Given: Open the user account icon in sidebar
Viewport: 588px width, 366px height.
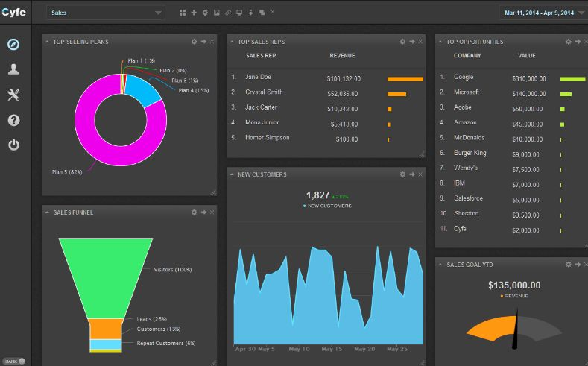Looking at the screenshot, I should [13, 69].
